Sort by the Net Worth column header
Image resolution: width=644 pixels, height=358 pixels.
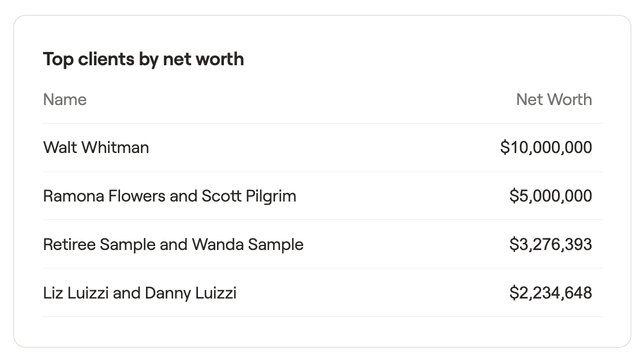[553, 99]
